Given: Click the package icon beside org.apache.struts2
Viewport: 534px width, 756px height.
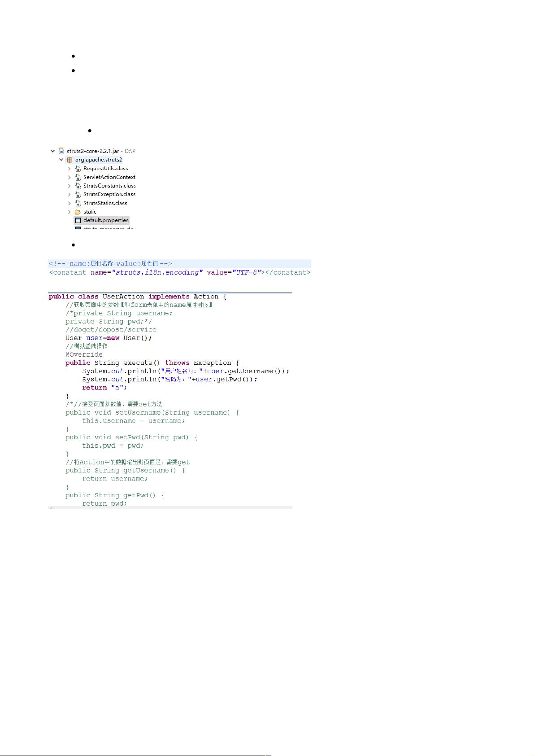Looking at the screenshot, I should [x=69, y=160].
